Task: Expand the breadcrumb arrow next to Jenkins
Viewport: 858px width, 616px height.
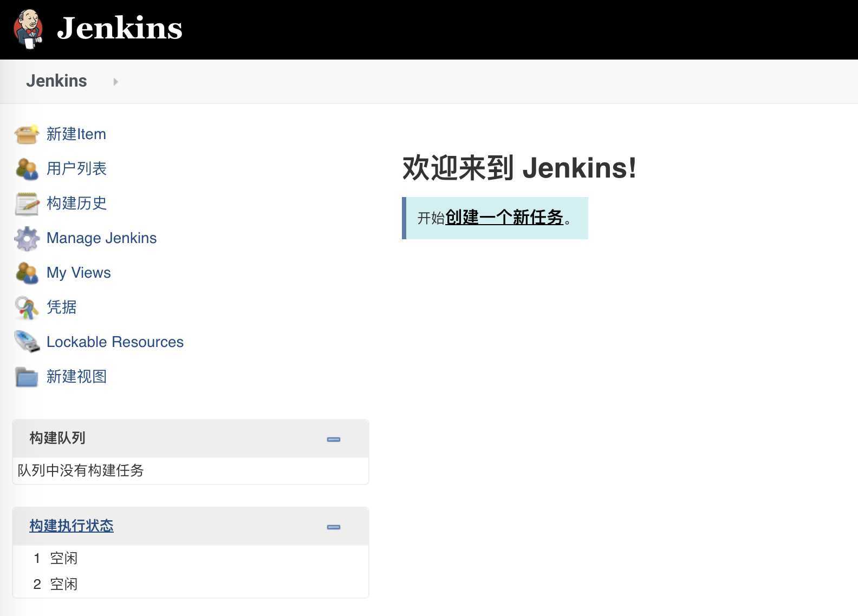Action: (115, 82)
